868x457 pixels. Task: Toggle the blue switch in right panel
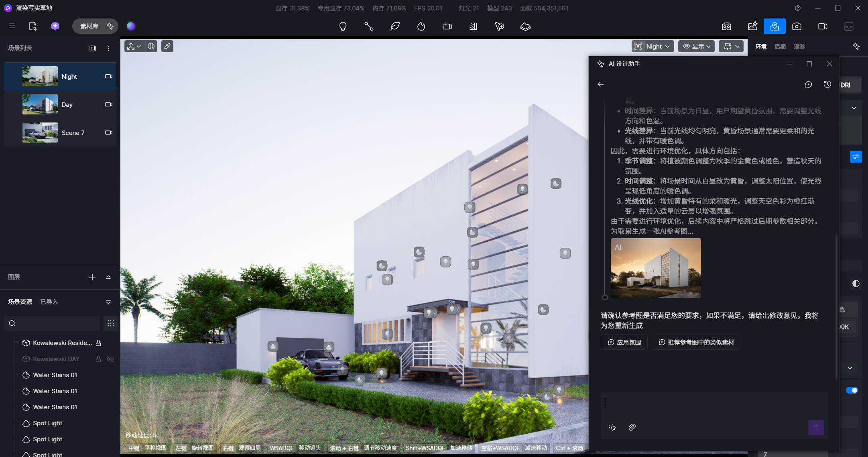(x=852, y=390)
